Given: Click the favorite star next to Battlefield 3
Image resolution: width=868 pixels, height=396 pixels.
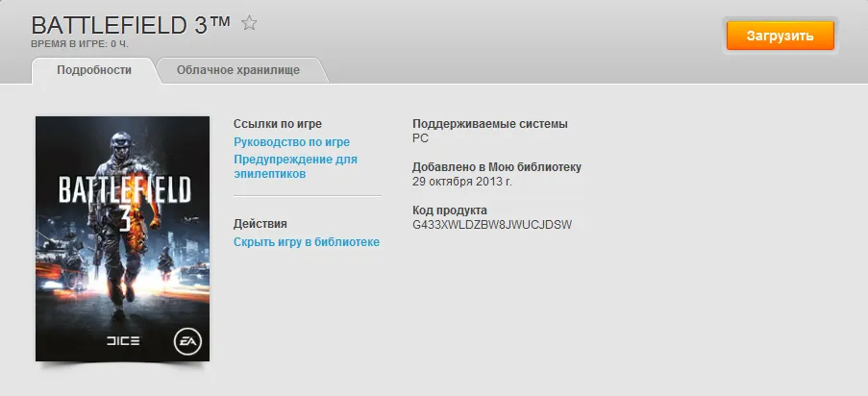Looking at the screenshot, I should tap(249, 23).
